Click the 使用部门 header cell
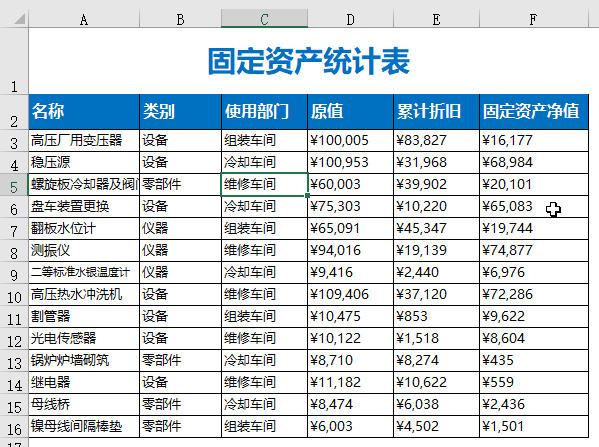The width and height of the screenshot is (599, 447). pyautogui.click(x=264, y=112)
